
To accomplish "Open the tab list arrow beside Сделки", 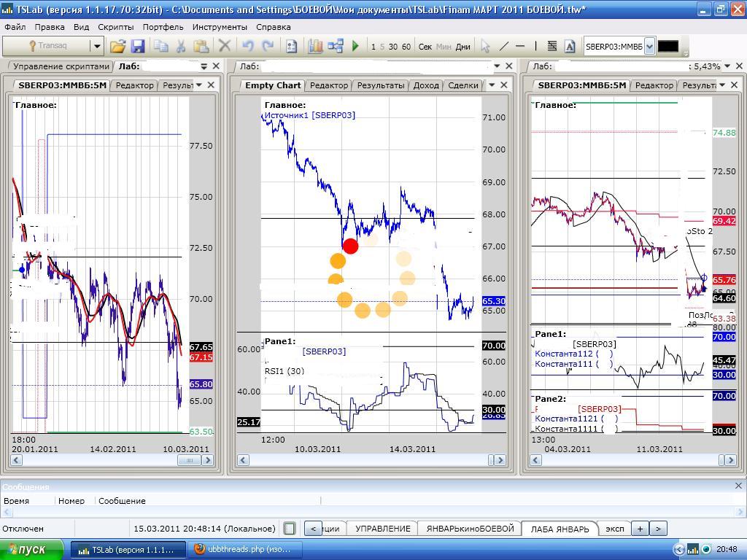I will tap(492, 85).
